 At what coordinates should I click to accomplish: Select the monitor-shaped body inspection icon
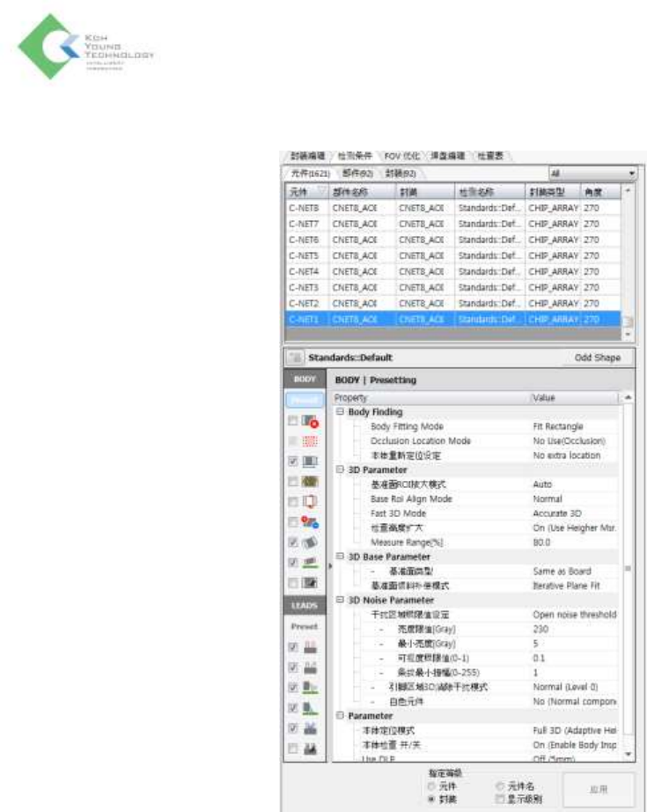310,461
